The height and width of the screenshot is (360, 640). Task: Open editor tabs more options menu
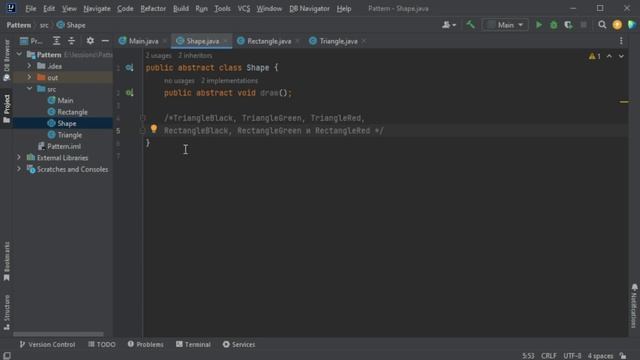[x=621, y=41]
